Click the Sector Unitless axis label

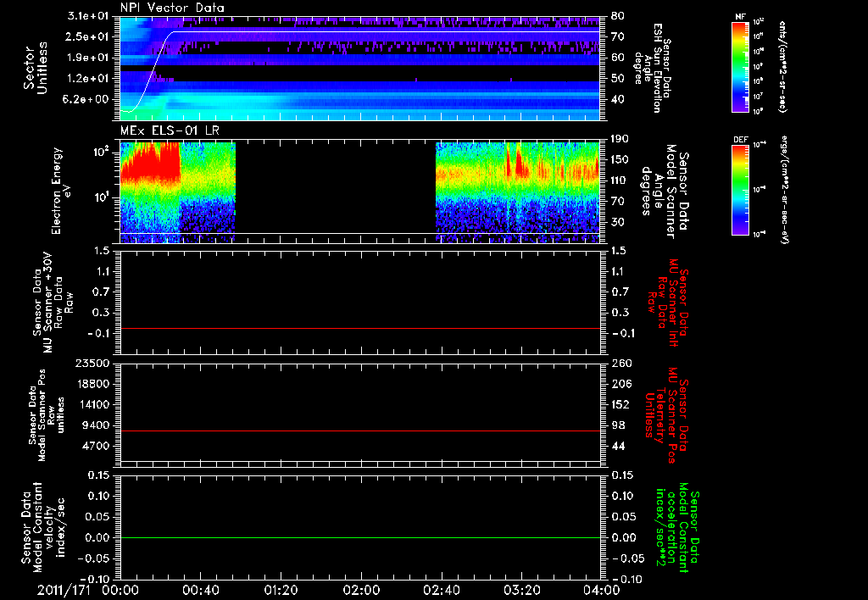36,68
